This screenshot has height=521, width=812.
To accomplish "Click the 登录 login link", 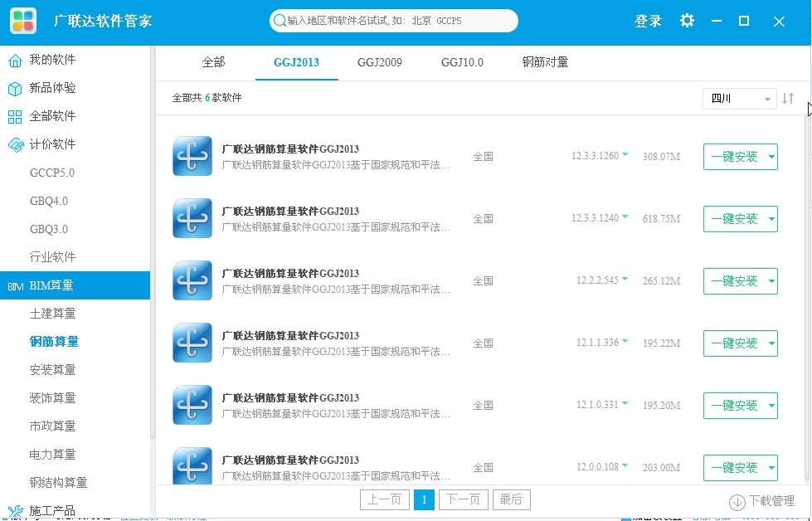I will tap(648, 22).
